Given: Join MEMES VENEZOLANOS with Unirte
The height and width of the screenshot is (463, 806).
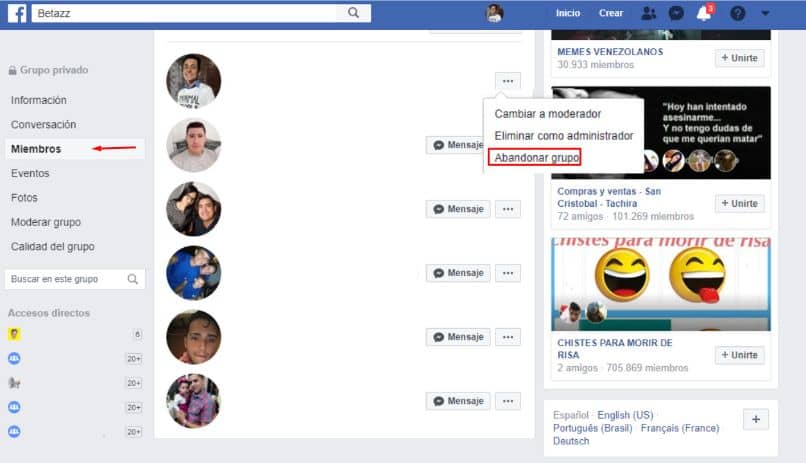Looking at the screenshot, I should 739,58.
